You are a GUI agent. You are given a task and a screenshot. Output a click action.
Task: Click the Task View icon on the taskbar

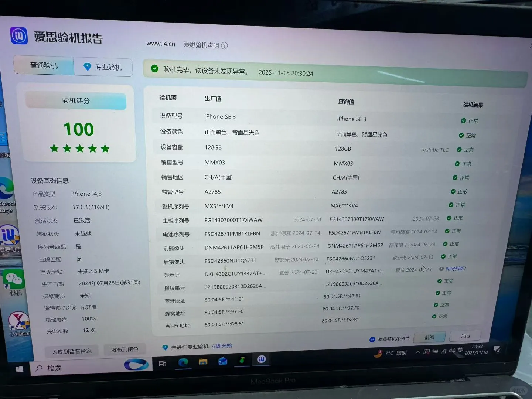tap(163, 363)
